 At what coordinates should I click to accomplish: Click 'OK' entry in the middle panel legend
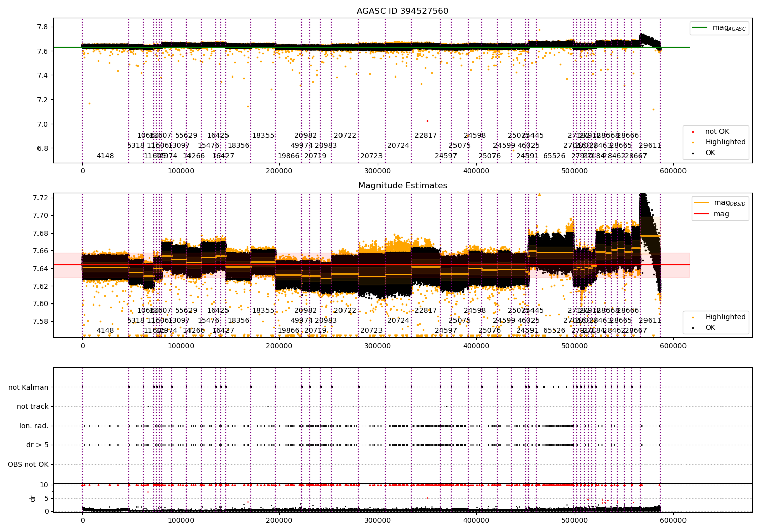710,327
